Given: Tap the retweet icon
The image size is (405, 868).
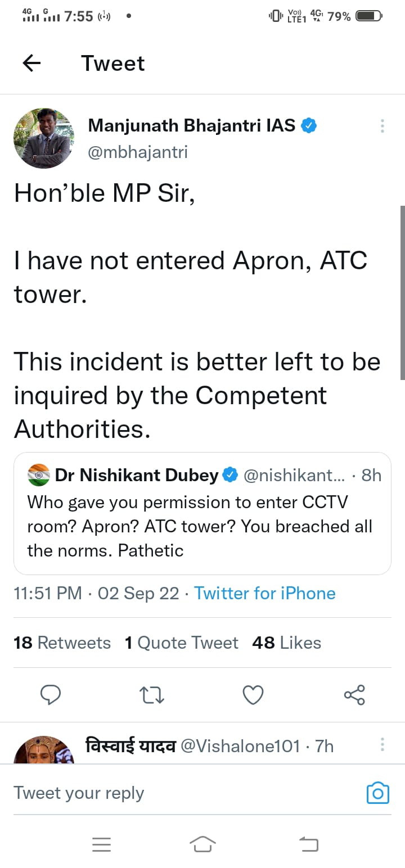Looking at the screenshot, I should (x=151, y=695).
